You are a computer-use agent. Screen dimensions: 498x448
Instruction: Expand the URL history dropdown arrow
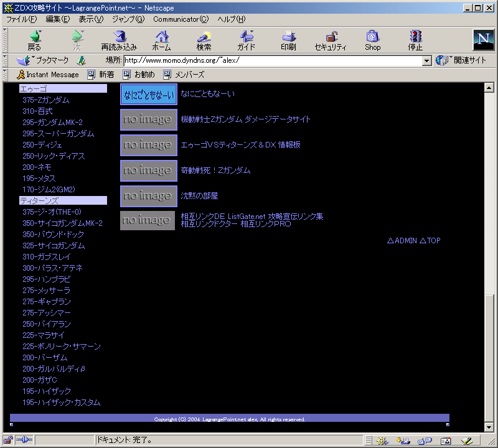[427, 60]
